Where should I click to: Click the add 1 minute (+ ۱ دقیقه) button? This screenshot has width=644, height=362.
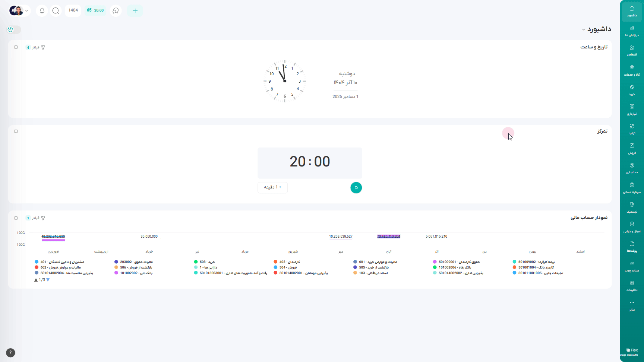coord(272,187)
